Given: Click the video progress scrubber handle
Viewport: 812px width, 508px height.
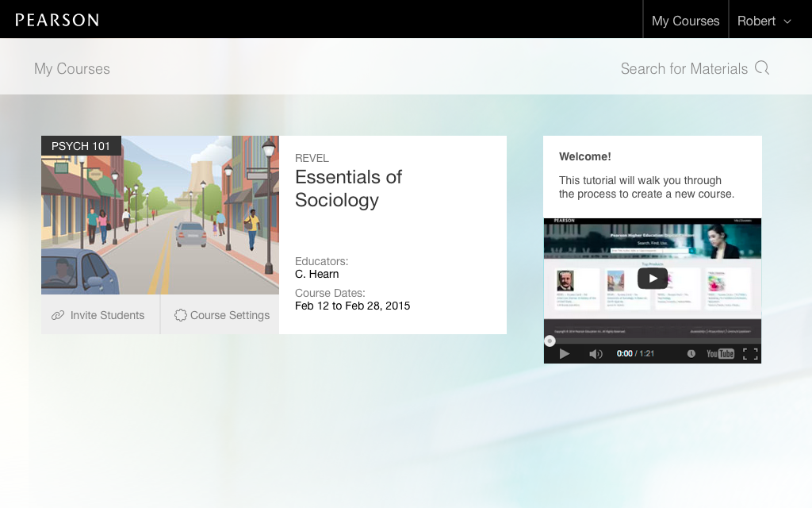Looking at the screenshot, I should click(x=550, y=341).
